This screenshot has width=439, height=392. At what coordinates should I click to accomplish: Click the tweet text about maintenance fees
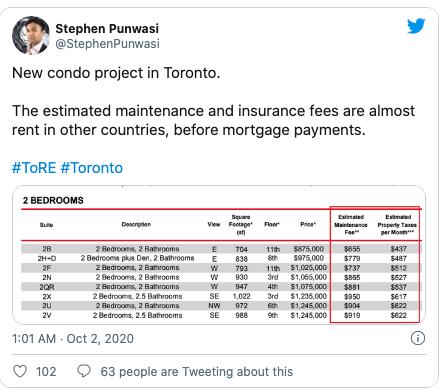tap(213, 120)
